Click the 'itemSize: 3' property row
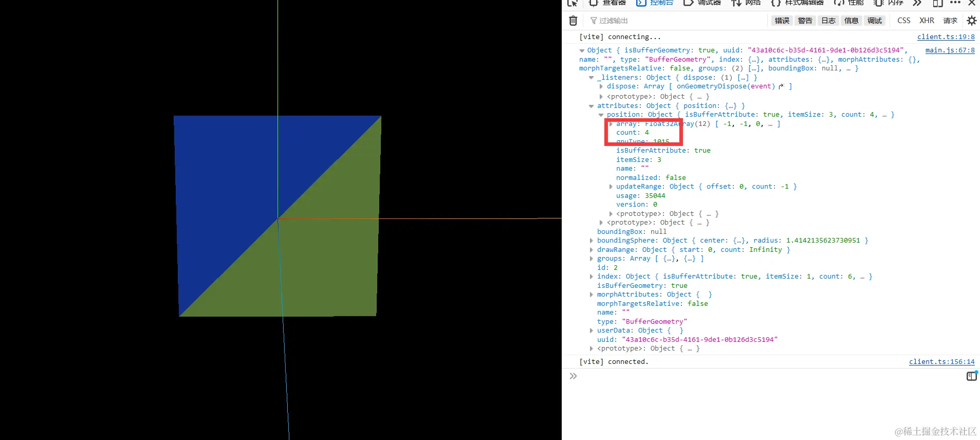 pyautogui.click(x=639, y=160)
